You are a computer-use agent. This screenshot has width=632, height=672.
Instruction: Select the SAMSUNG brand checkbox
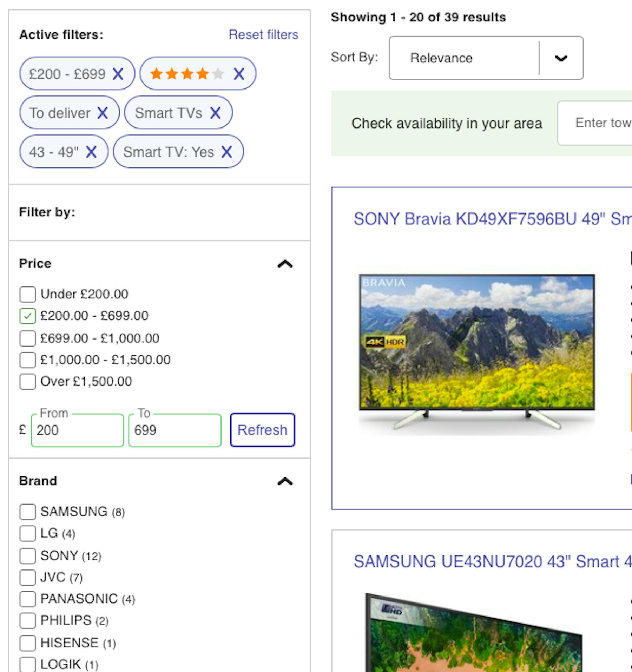point(28,512)
